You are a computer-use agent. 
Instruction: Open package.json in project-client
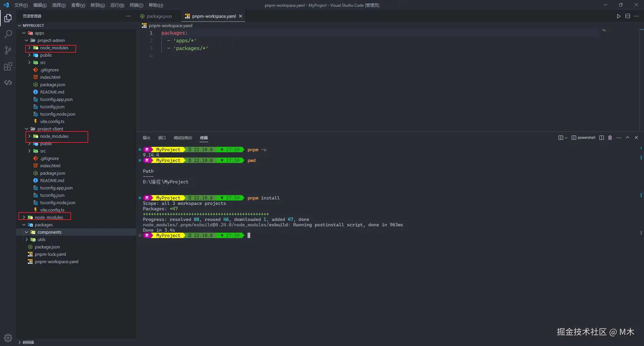53,173
